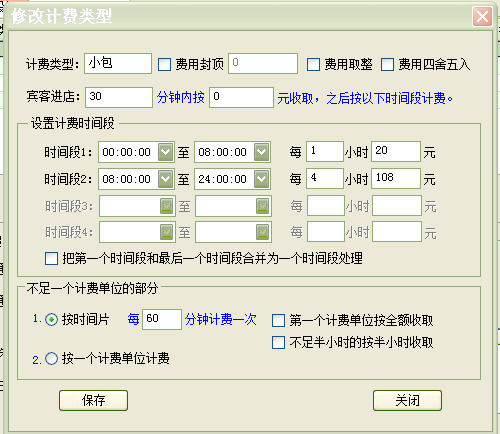The width and height of the screenshot is (500, 434).
Task: Open the disabled 时间段4 end time dropdown
Action: click(x=263, y=232)
